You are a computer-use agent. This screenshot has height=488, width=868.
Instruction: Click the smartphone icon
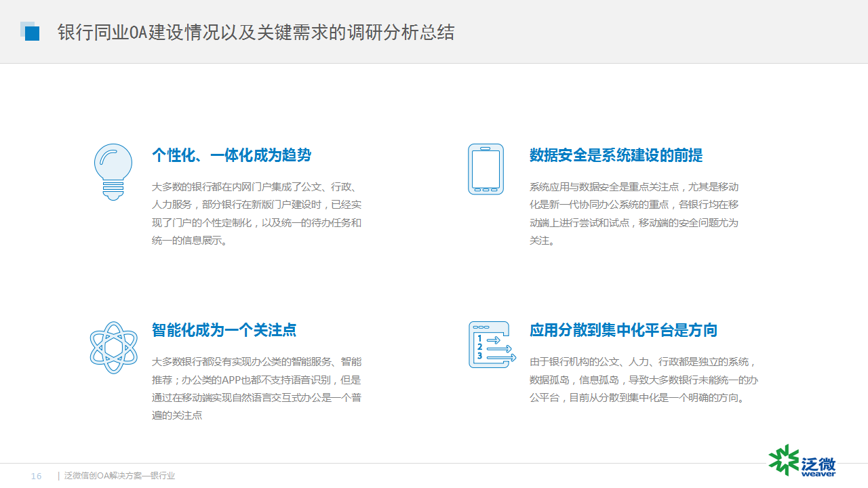pos(486,169)
